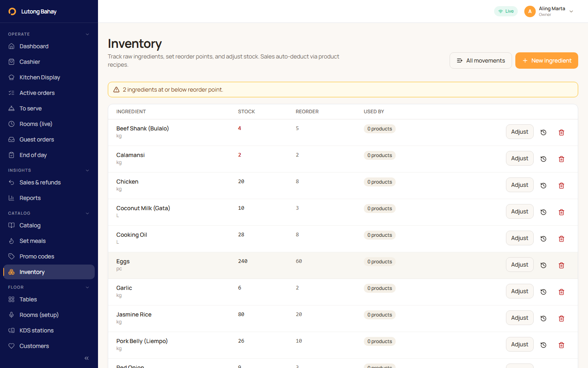Click the Lutong Bahay logo icon
The height and width of the screenshot is (368, 588).
coord(12,11)
